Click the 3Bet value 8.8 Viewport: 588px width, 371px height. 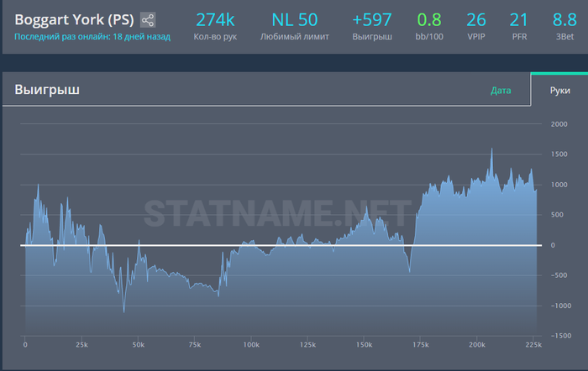pyautogui.click(x=564, y=19)
